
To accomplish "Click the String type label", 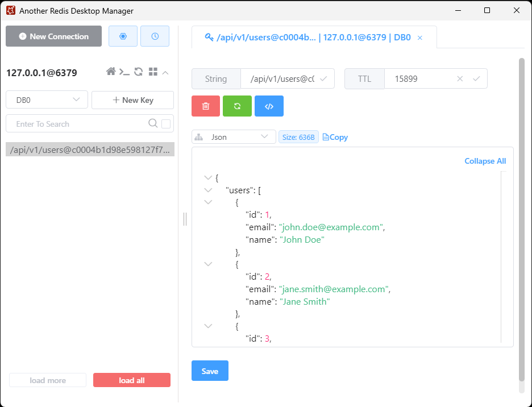I will coord(216,79).
